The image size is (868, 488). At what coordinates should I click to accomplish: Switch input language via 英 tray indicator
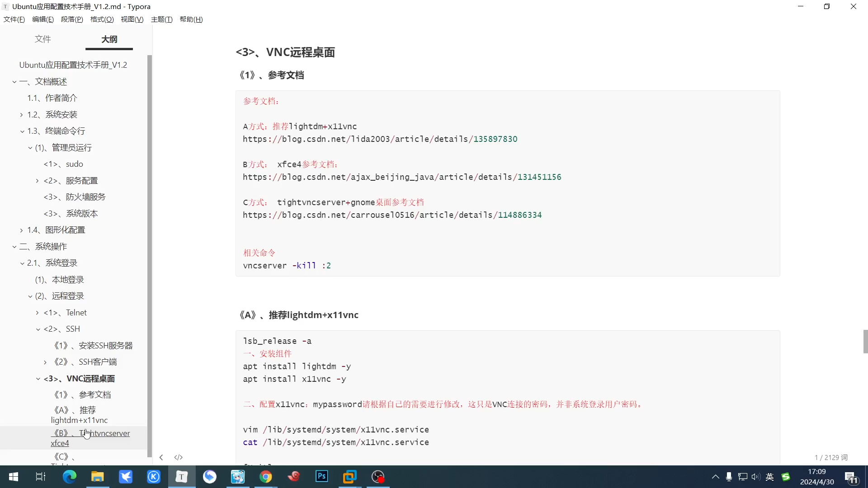point(770,477)
